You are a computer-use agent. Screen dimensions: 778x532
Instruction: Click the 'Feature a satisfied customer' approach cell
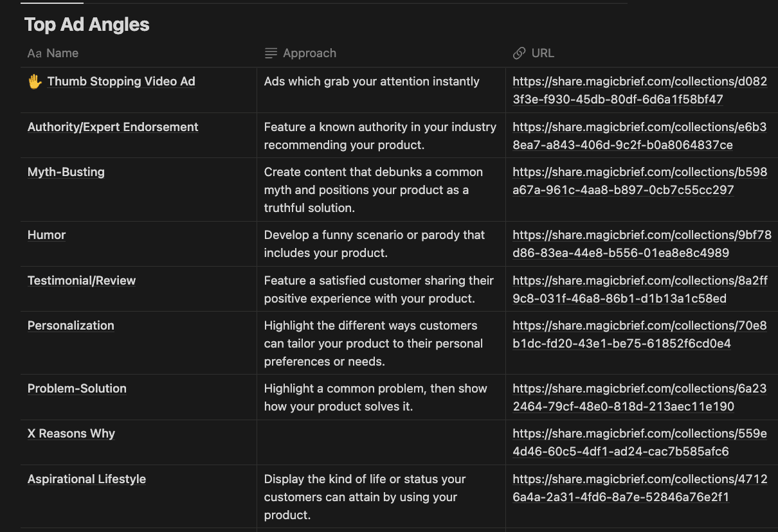[381, 289]
